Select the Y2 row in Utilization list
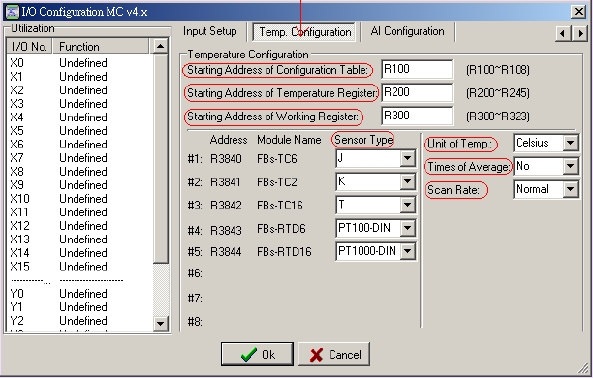 click(x=79, y=321)
